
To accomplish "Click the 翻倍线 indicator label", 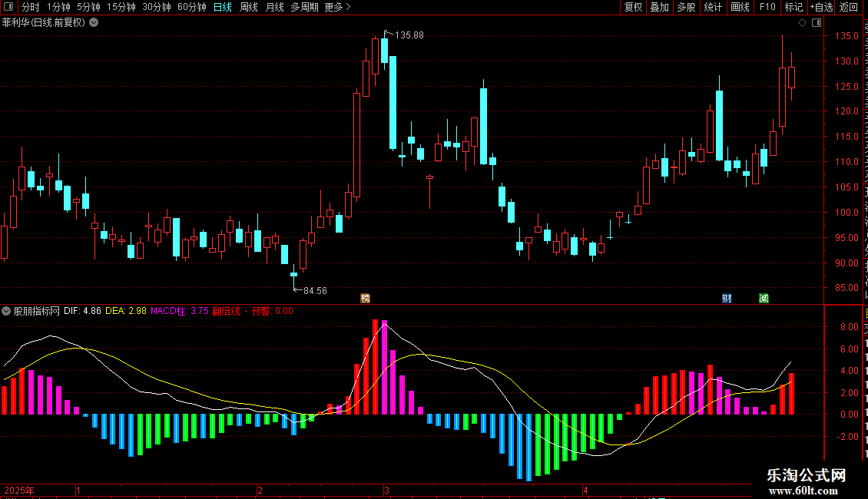I will (230, 311).
